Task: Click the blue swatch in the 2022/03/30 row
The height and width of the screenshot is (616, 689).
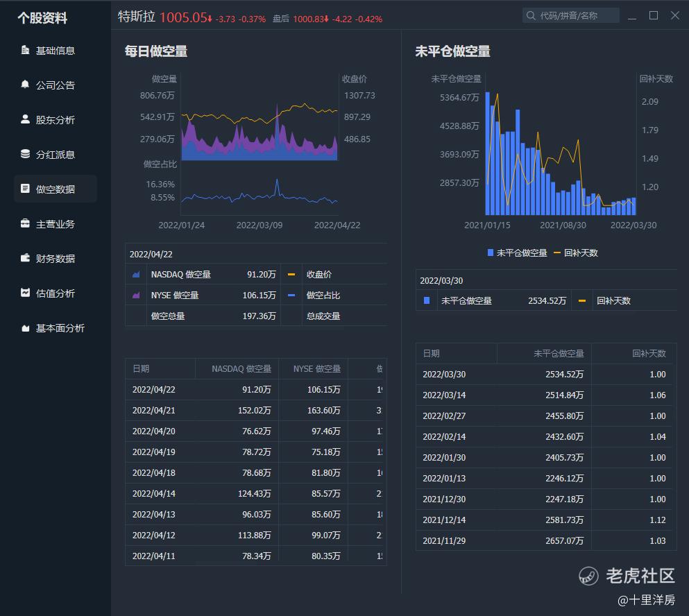Action: 426,300
